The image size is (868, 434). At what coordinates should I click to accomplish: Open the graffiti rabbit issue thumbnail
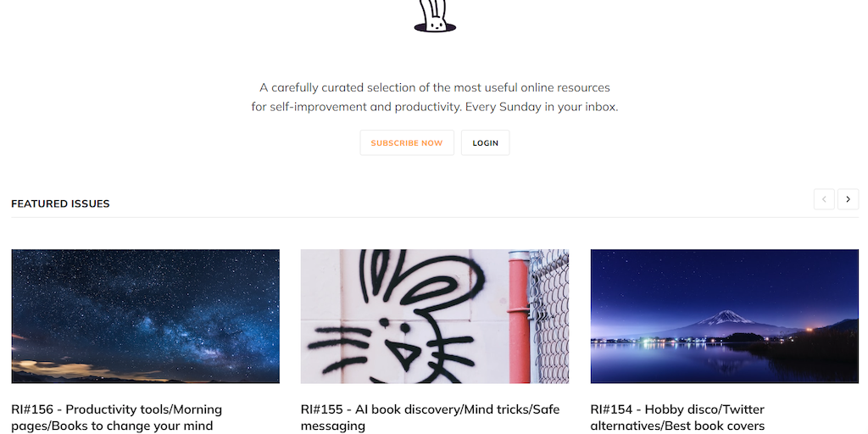[435, 316]
